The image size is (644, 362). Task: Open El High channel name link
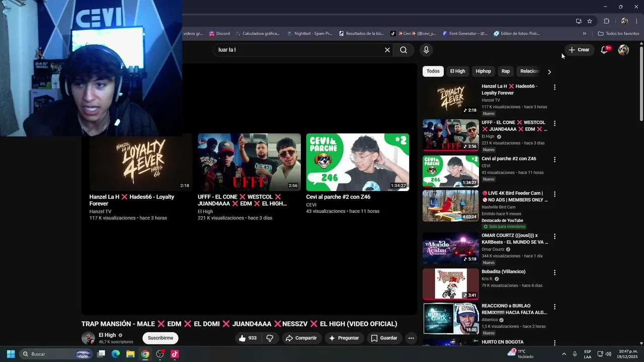[107, 335]
